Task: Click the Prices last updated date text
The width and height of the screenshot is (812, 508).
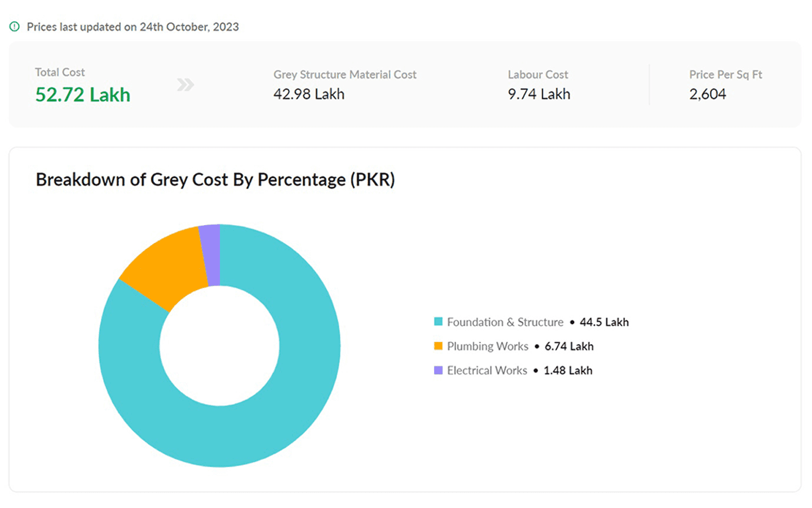Action: tap(133, 27)
